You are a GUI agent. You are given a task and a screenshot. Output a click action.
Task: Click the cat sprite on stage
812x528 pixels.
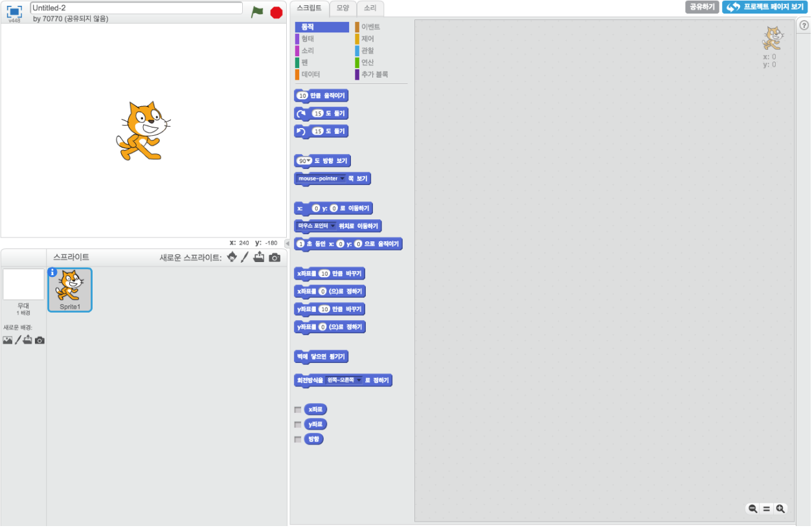(144, 131)
